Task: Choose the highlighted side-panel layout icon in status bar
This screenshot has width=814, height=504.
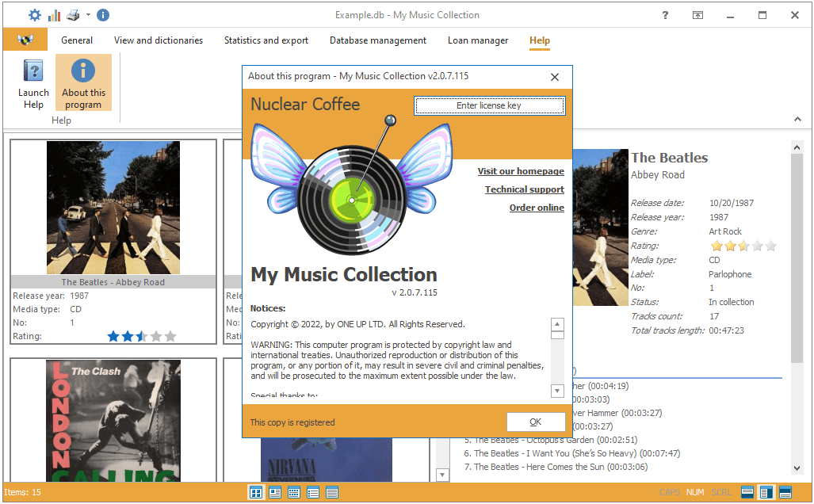Action: tap(766, 492)
